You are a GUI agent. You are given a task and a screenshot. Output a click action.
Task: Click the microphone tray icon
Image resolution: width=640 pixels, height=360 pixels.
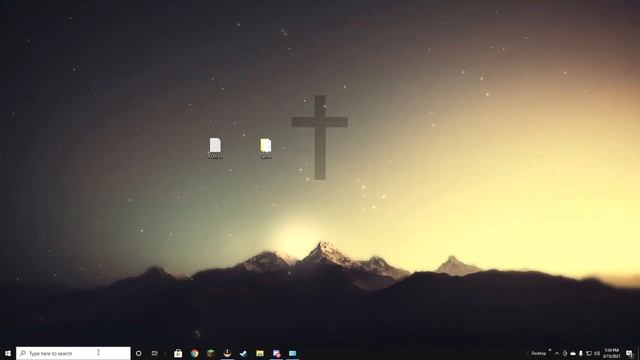pos(581,353)
